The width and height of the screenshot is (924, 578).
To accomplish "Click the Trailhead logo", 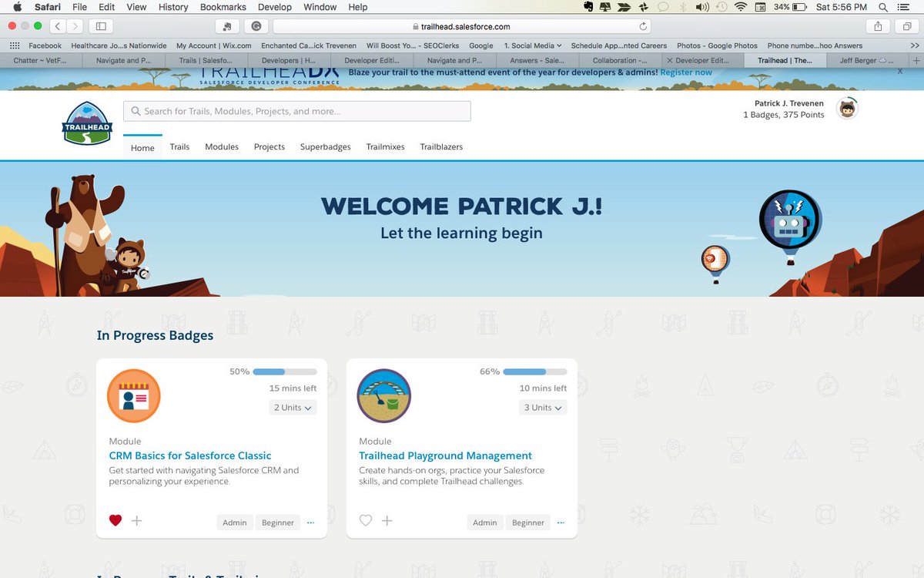I will point(88,123).
